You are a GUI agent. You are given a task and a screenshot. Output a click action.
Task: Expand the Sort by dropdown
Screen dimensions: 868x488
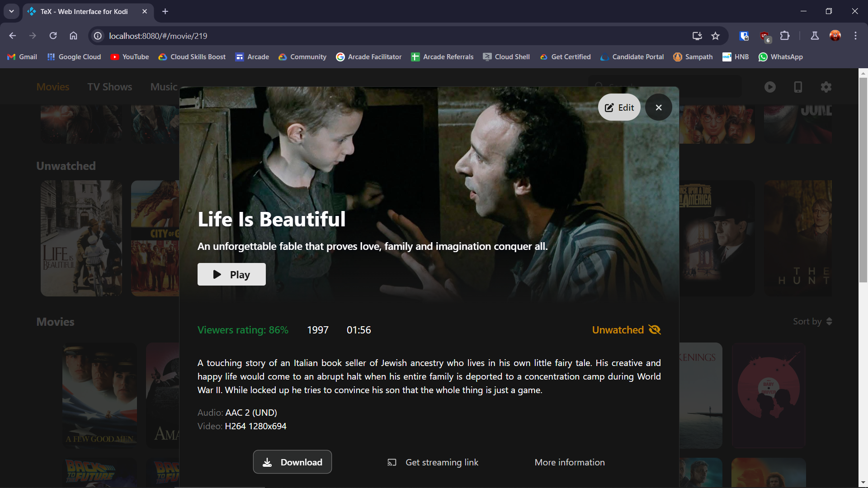click(812, 321)
